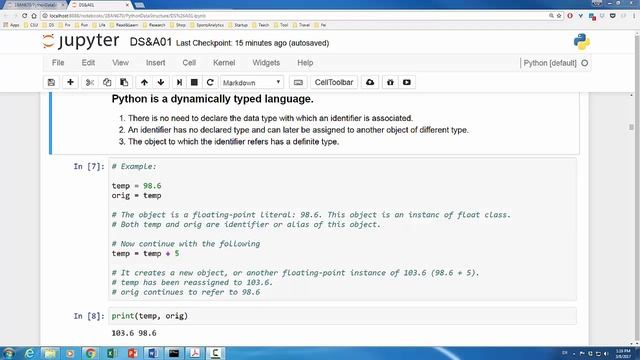Click the page vertical scrollbar thumb
This screenshot has width=640, height=360.
pyautogui.click(x=631, y=127)
